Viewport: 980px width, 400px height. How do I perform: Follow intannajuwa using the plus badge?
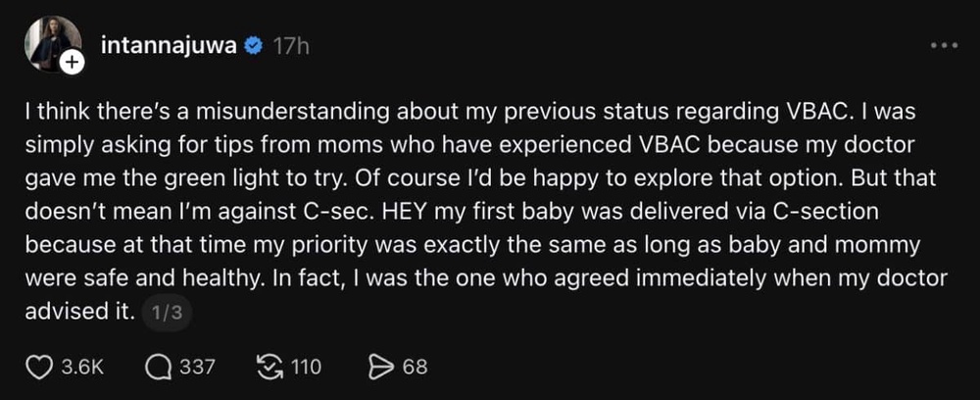coord(73,63)
